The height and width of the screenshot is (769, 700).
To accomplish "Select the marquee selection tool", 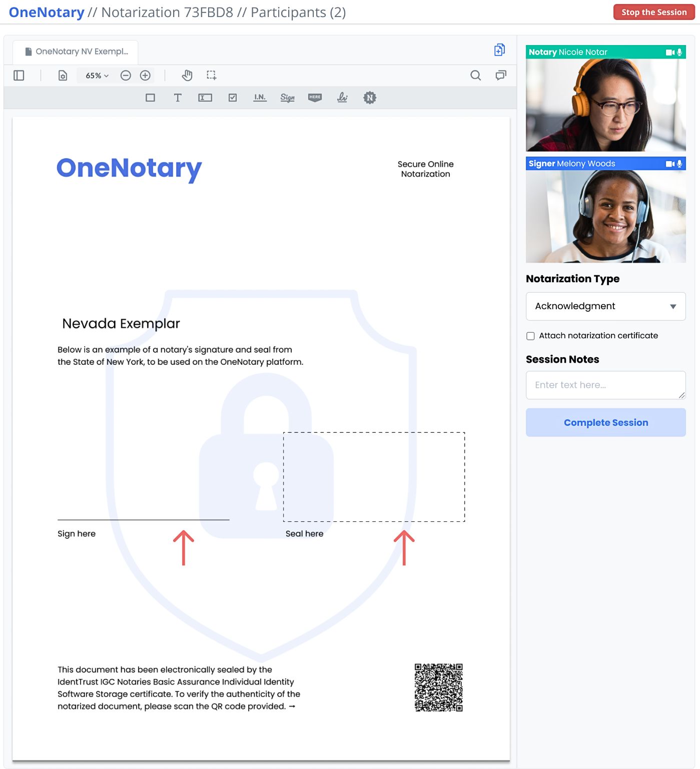I will 211,76.
